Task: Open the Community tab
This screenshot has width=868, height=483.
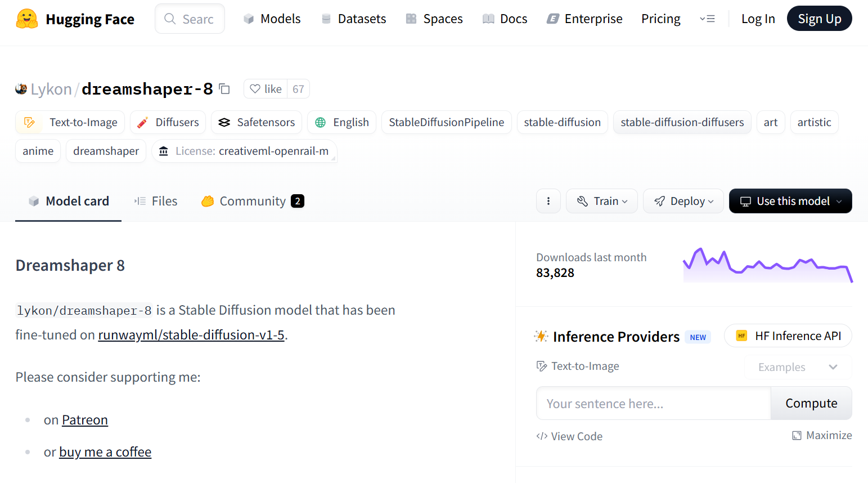Action: tap(253, 201)
